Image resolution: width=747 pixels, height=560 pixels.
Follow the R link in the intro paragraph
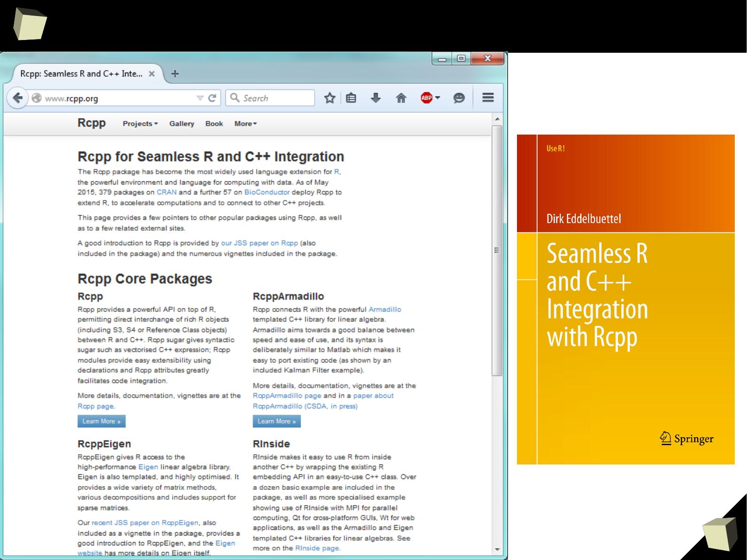click(336, 172)
